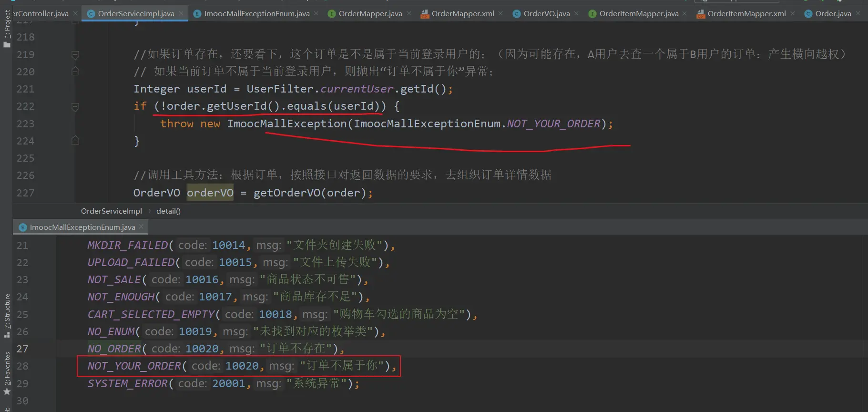Click code value 10016
868x412 pixels.
point(202,279)
